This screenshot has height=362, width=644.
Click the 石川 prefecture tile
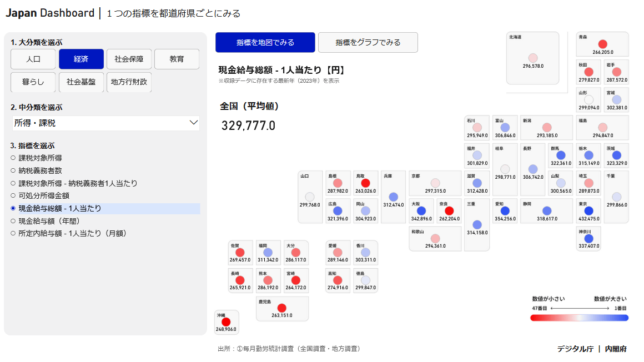(x=477, y=128)
